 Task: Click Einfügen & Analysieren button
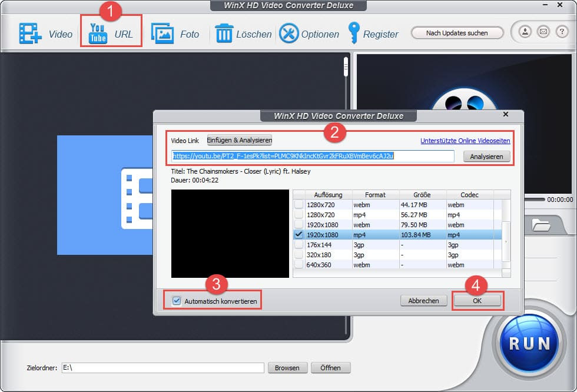(239, 140)
